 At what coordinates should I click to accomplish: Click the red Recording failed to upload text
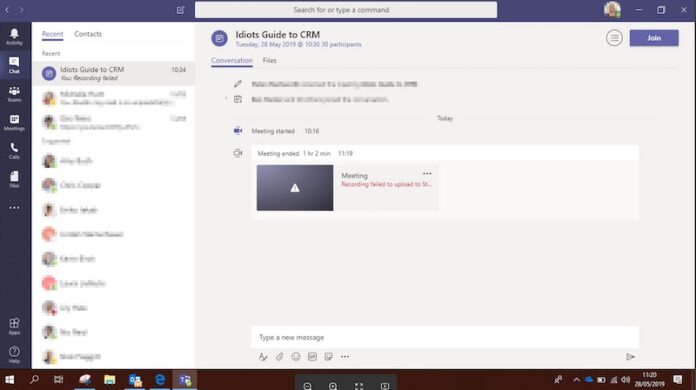point(386,184)
